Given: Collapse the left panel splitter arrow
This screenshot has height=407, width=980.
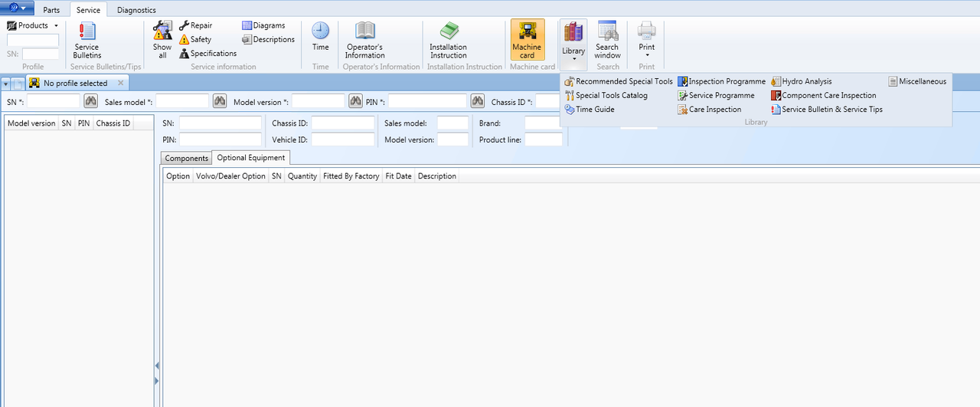Looking at the screenshot, I should 157,366.
